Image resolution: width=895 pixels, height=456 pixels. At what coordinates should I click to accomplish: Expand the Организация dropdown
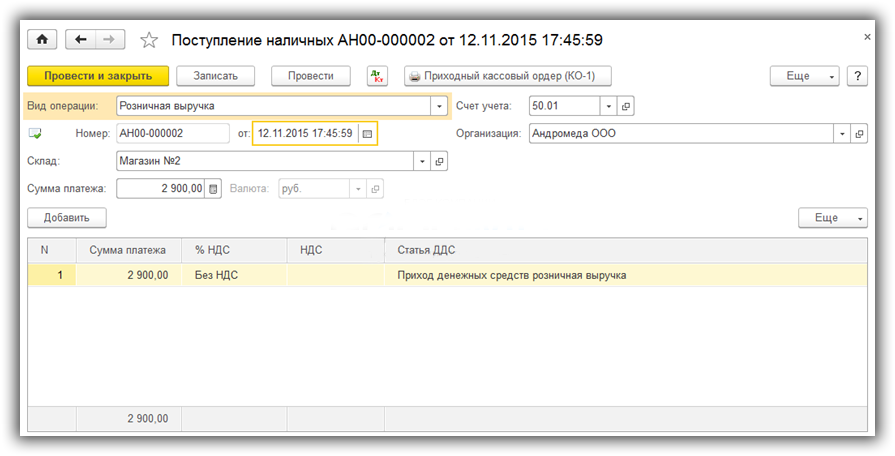click(842, 133)
